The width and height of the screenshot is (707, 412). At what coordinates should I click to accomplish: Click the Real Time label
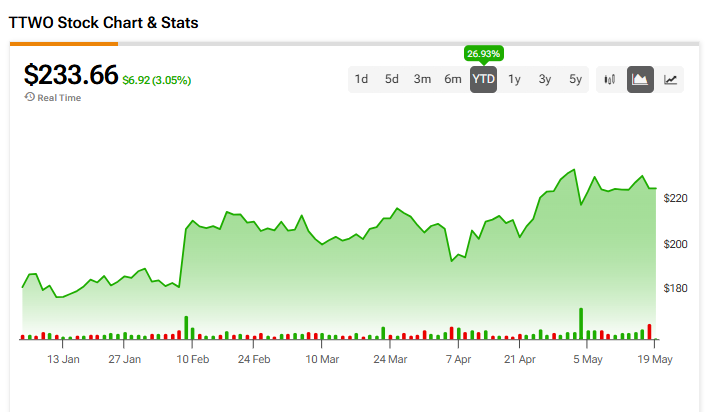[59, 98]
